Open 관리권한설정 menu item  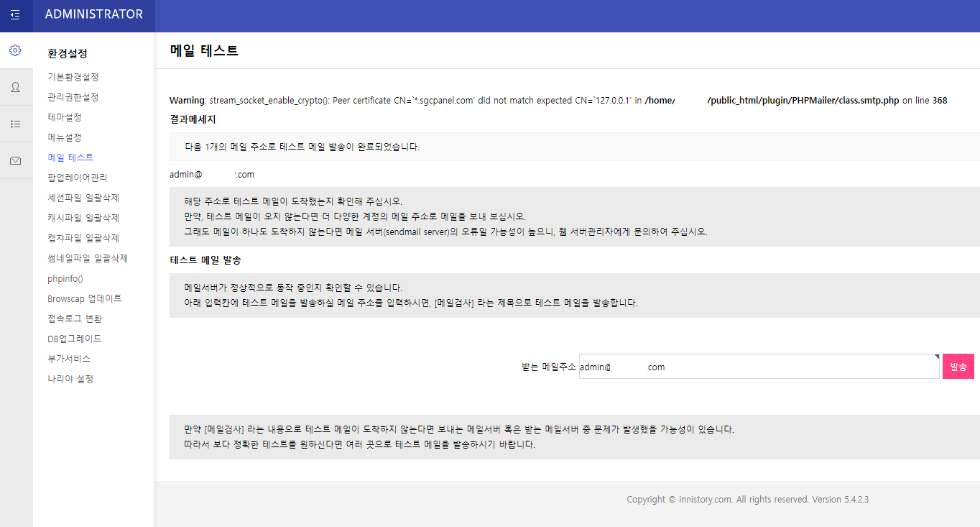pyautogui.click(x=73, y=97)
